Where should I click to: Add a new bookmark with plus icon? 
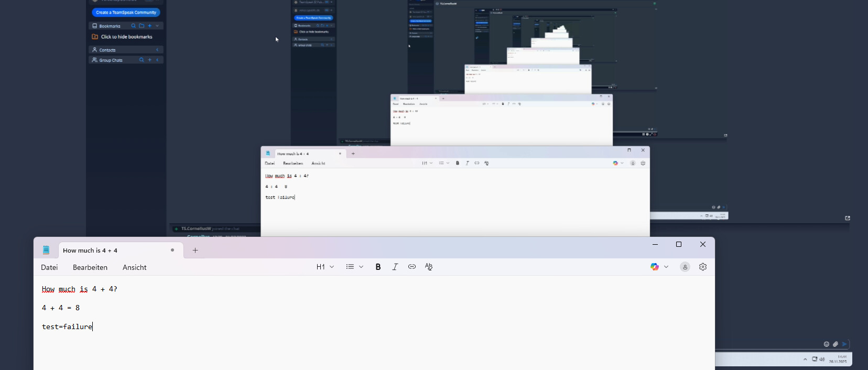pyautogui.click(x=149, y=26)
